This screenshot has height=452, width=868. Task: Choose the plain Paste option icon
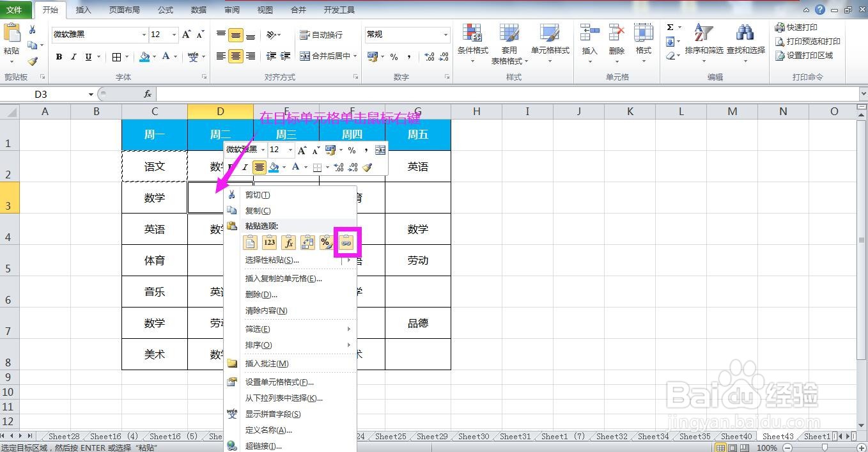click(251, 242)
